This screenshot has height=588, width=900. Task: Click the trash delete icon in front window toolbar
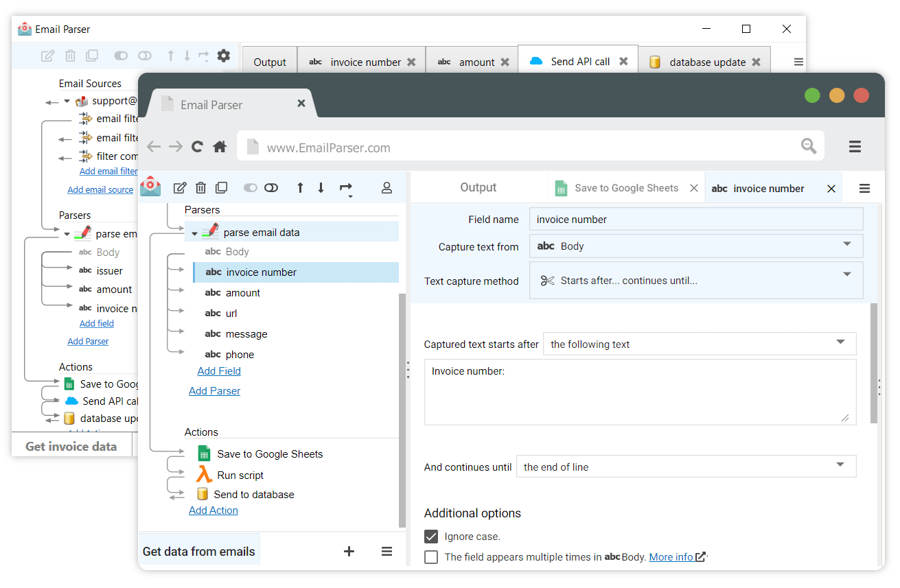(200, 188)
